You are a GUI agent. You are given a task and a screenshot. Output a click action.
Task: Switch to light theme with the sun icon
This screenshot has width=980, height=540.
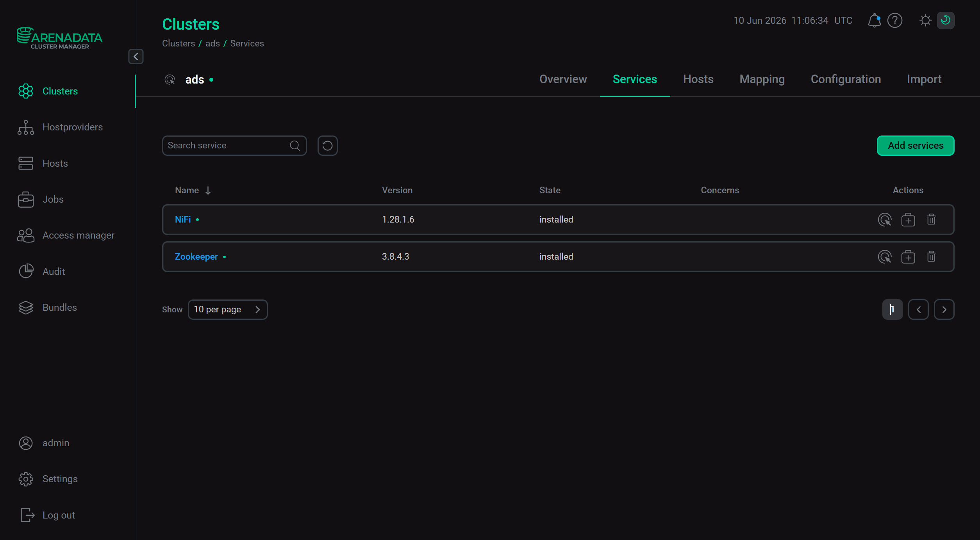point(925,20)
